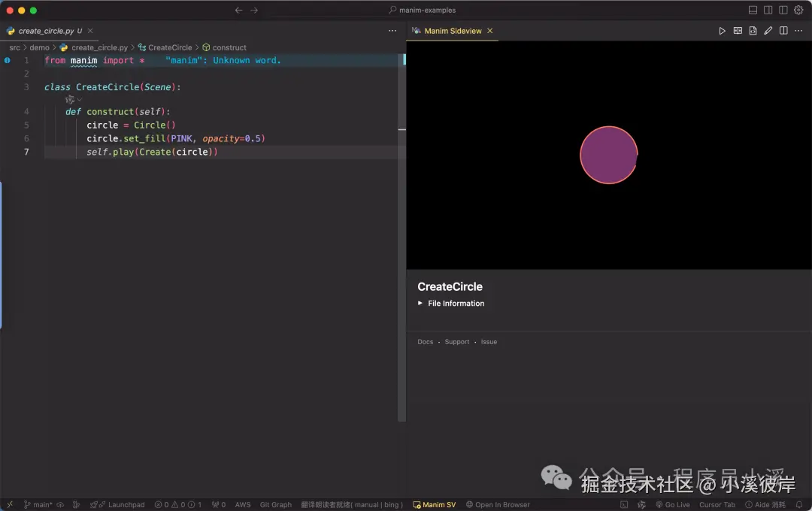
Task: Click the CreateCircle heading in sideview
Action: pyautogui.click(x=450, y=287)
